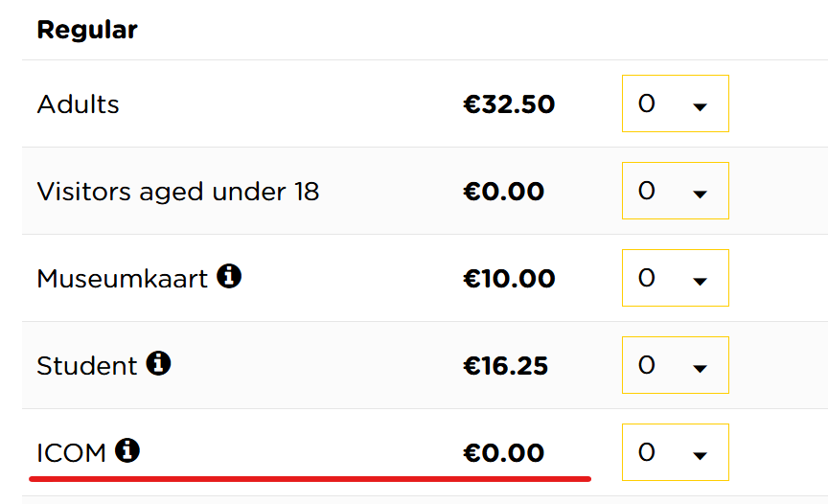Viewport: 828px width, 504px height.
Task: Expand quantity selector for Visitors aged under 18
Action: (676, 191)
